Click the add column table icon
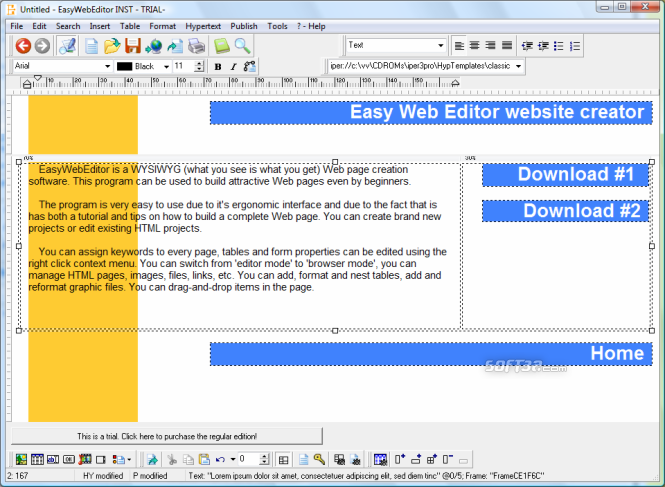Viewport: 665px width, 487px height. pos(399,459)
